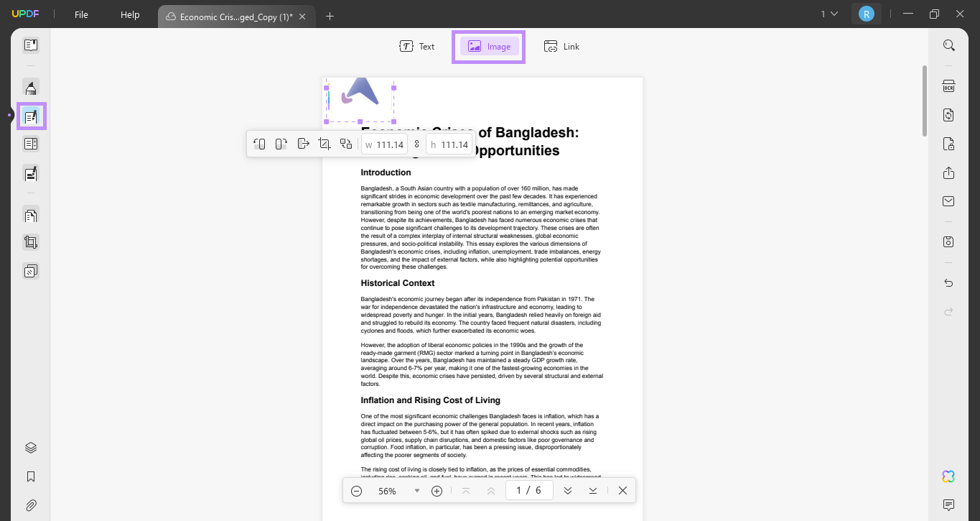Extract the selected image from the page

(x=303, y=143)
